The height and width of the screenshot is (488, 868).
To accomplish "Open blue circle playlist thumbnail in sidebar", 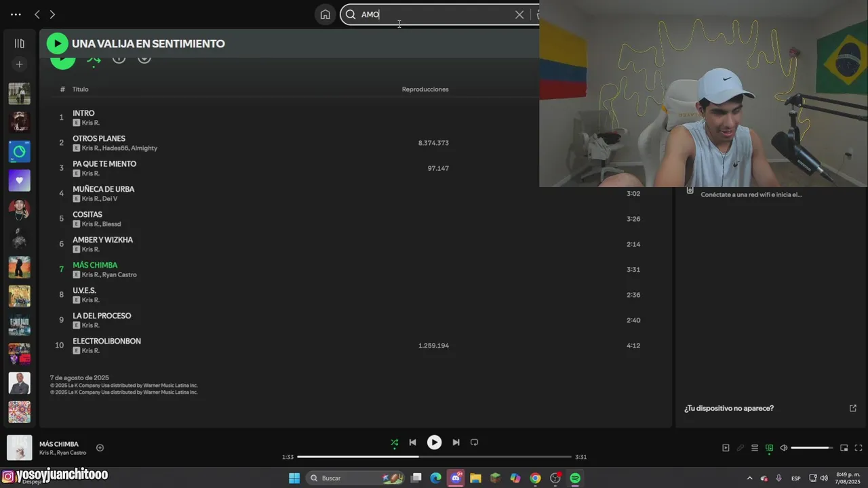I will coord(19,151).
